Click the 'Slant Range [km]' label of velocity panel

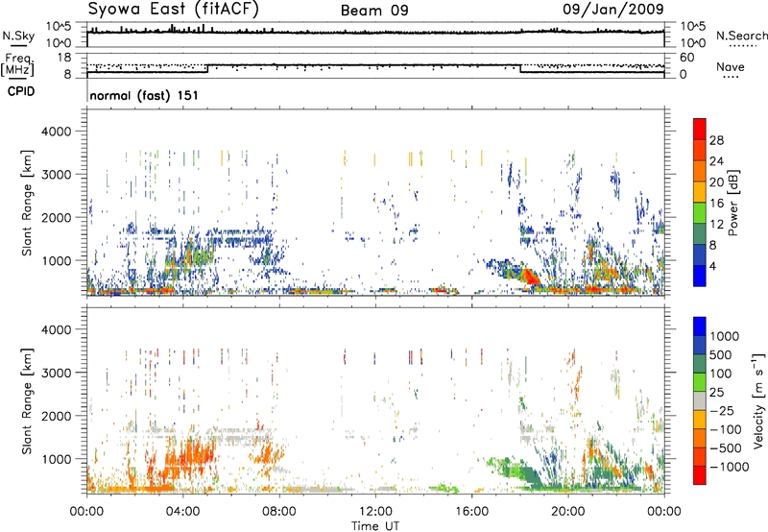pyautogui.click(x=27, y=401)
